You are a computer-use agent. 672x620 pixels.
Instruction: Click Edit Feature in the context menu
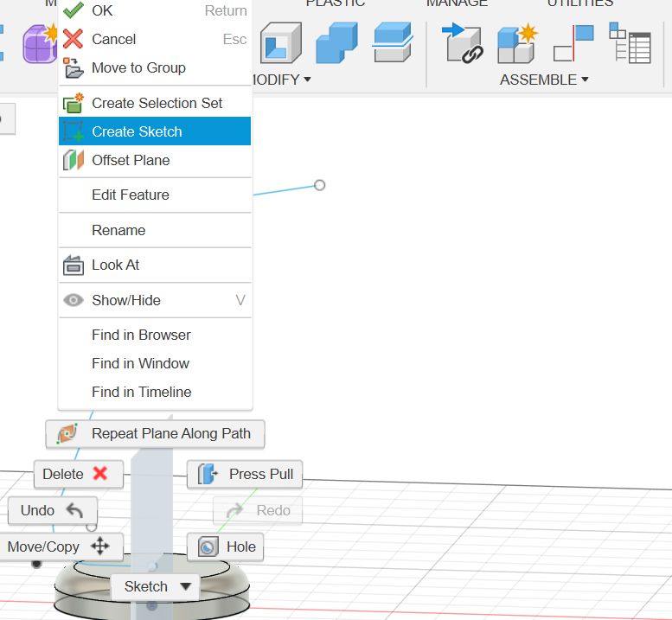coord(131,195)
